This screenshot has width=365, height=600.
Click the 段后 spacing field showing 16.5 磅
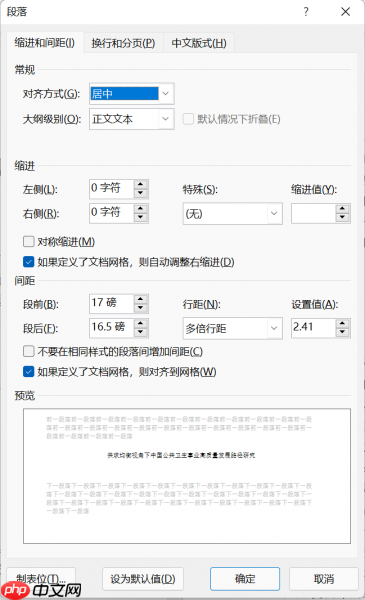tap(111, 328)
